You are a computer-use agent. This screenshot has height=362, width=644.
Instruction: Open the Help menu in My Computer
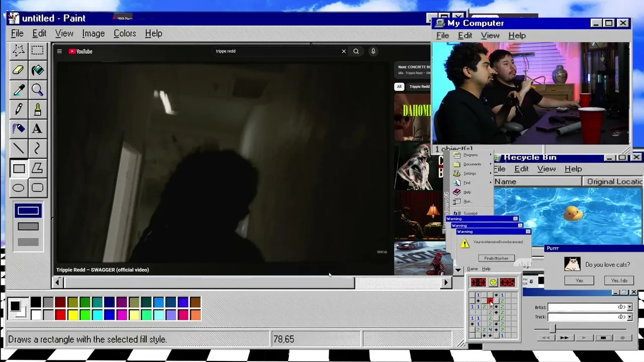[517, 36]
